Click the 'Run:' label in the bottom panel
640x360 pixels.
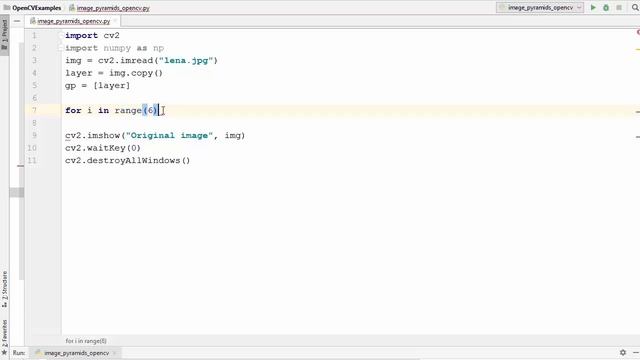click(x=19, y=353)
